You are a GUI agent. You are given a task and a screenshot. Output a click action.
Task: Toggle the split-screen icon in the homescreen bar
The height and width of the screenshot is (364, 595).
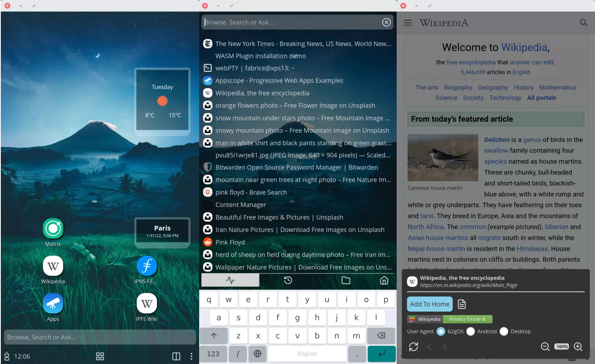(x=176, y=356)
